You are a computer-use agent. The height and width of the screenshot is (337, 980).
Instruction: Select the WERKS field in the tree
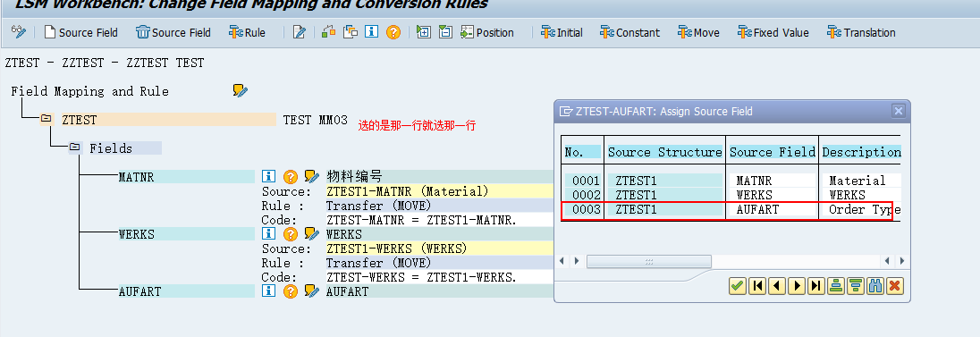186,234
